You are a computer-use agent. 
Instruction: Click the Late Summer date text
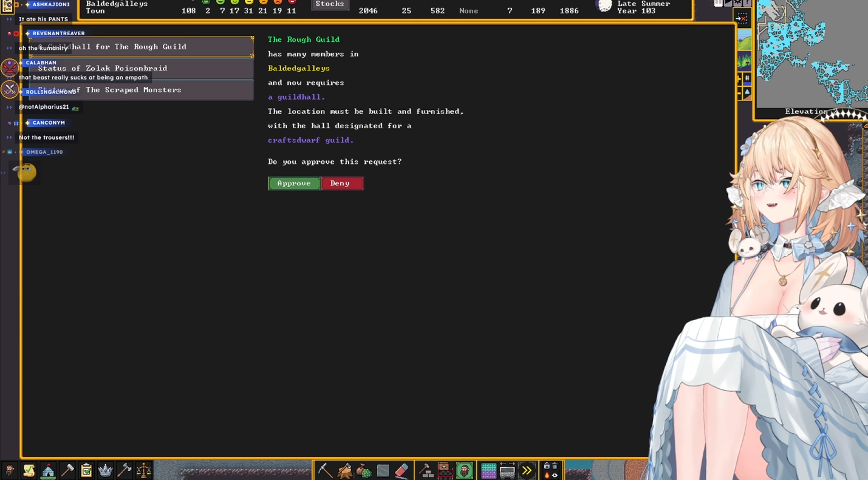coord(644,4)
